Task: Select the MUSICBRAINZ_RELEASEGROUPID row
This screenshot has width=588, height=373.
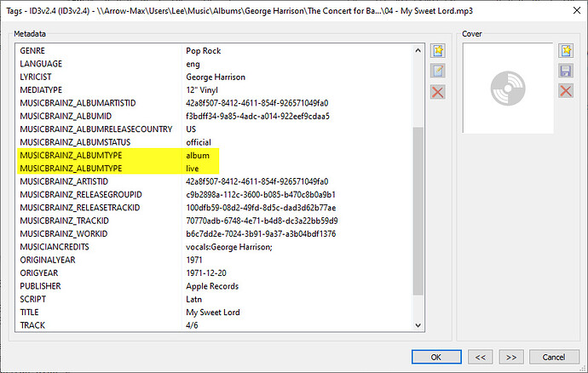Action: 214,194
